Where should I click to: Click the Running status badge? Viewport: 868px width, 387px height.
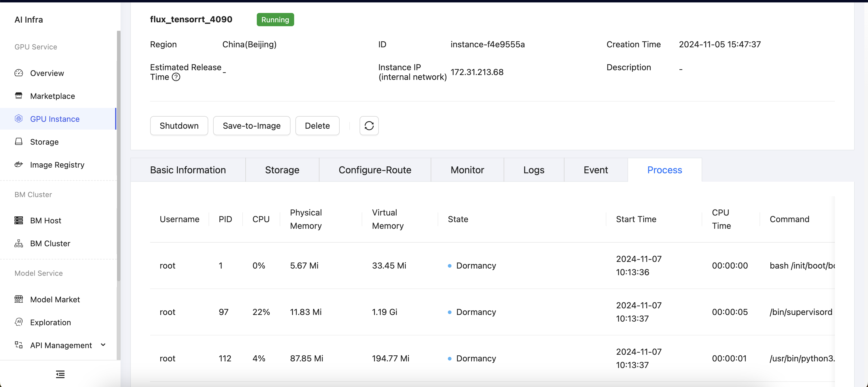point(275,20)
